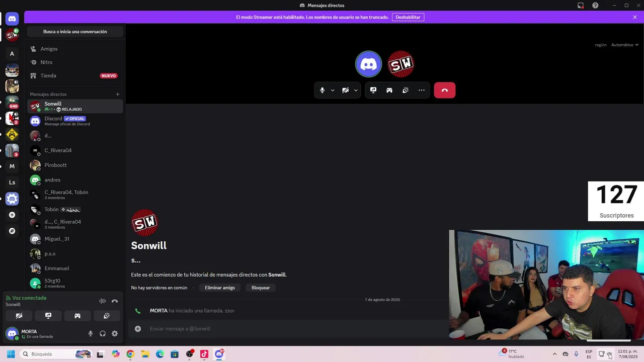Viewport: 644px width, 362px height.
Task: Click Deshabilitar streamer mode button
Action: point(408,17)
